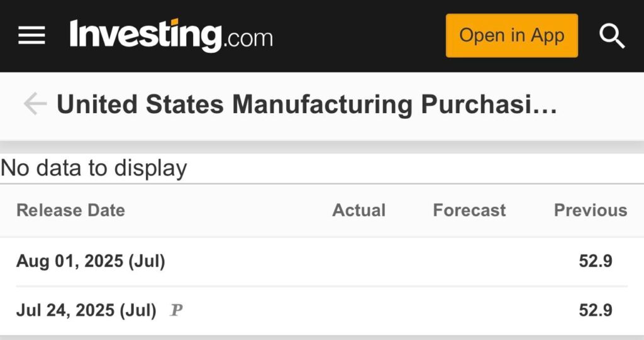Click the preliminary 'P' icon
The height and width of the screenshot is (340, 644).
(x=176, y=310)
